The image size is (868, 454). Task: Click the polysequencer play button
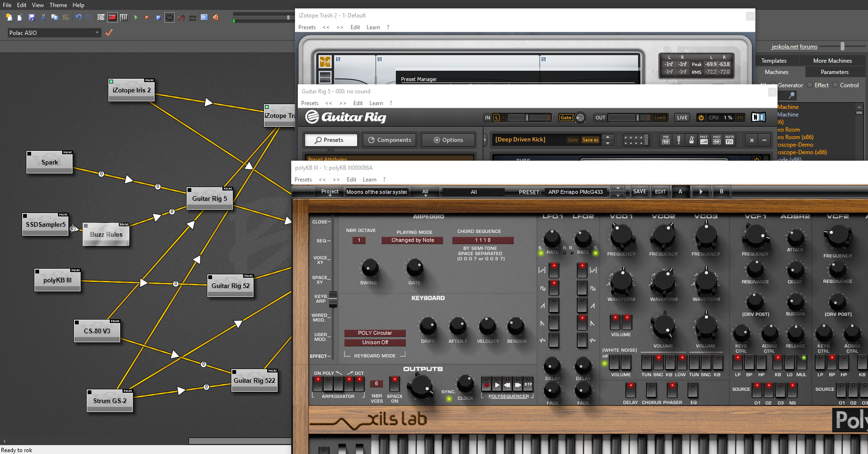click(497, 385)
